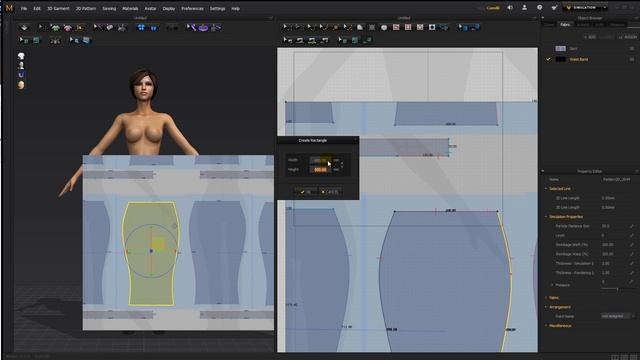
Task: Open the SIMULATION mode dropdown
Action: click(605, 8)
